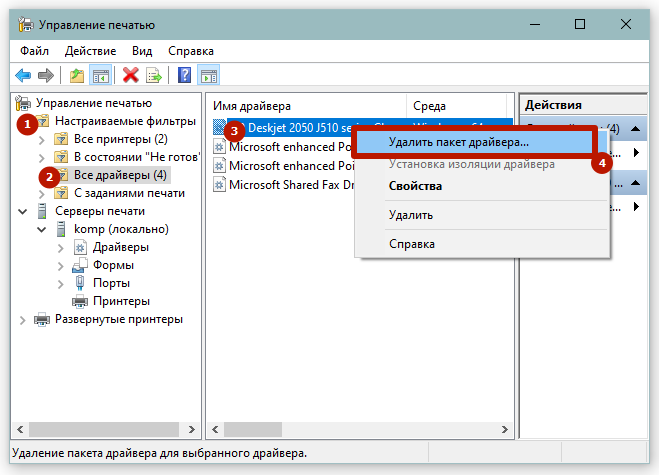Image resolution: width=659 pixels, height=475 pixels.
Task: Sort by 'Имя драйвера' column header
Action: [x=305, y=105]
